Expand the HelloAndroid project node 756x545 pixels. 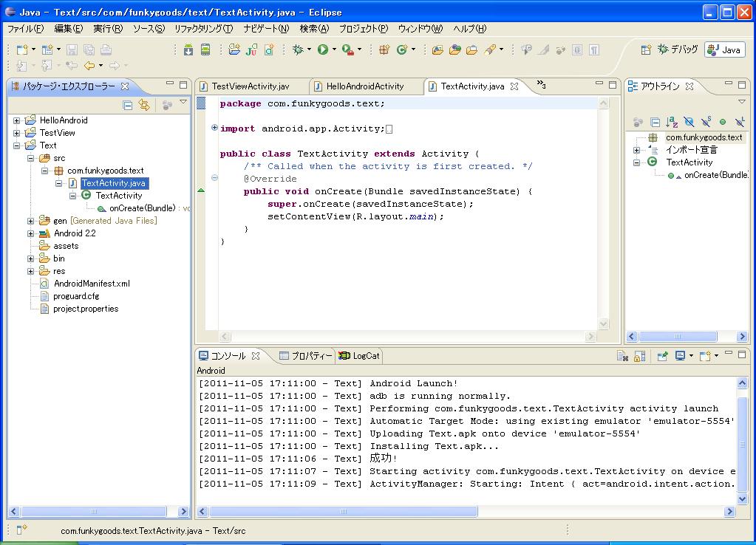click(x=17, y=120)
